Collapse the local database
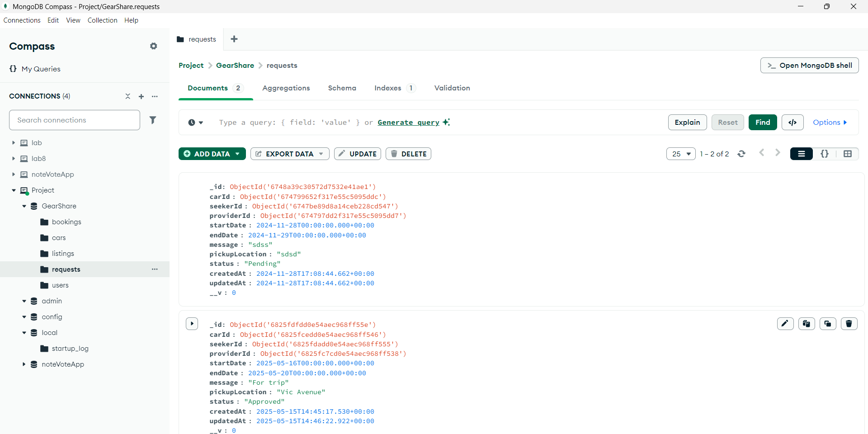The height and width of the screenshot is (434, 868). (24, 333)
